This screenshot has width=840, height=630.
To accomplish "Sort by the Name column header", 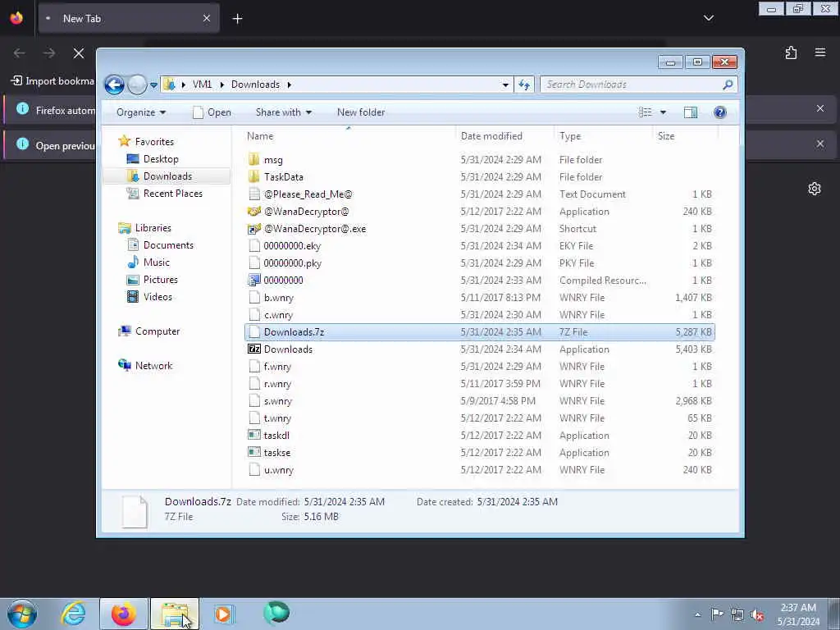I will point(260,136).
